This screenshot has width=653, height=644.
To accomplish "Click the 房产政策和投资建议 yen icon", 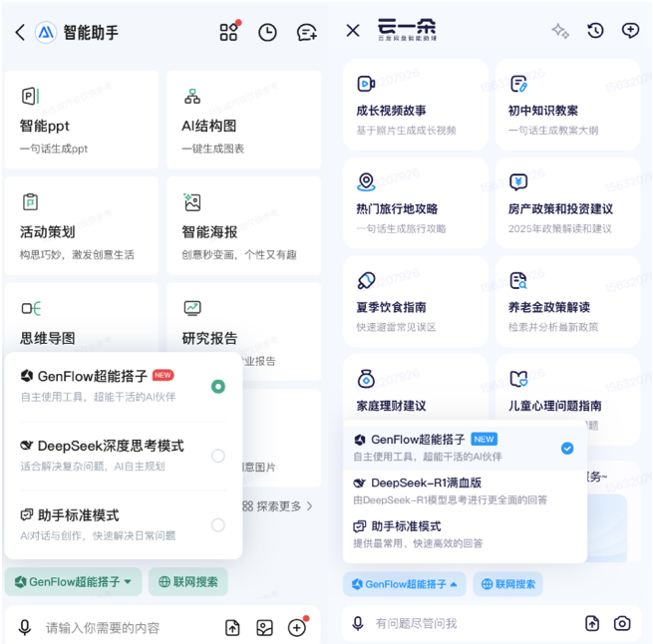I will pyautogui.click(x=518, y=182).
